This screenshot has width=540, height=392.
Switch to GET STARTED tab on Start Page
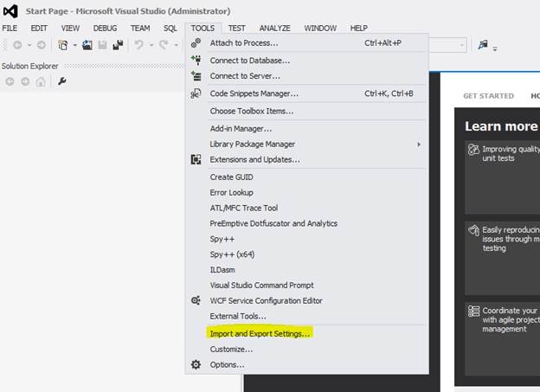(488, 96)
